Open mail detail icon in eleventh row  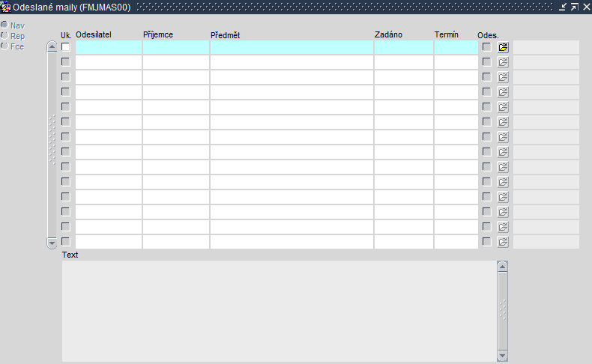(x=503, y=197)
